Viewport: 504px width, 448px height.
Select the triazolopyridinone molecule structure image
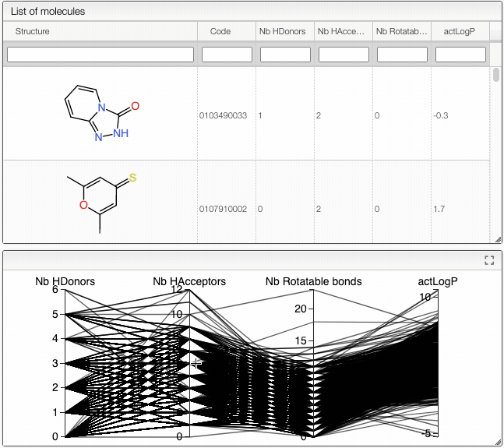[101, 115]
